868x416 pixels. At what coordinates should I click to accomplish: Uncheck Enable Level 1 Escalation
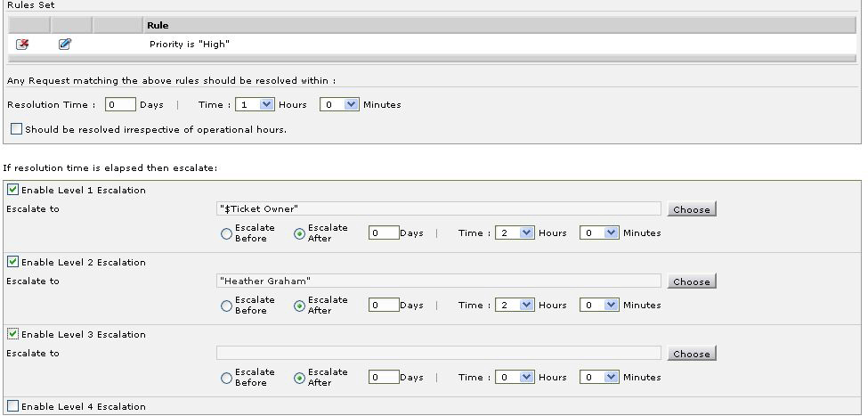coord(12,190)
